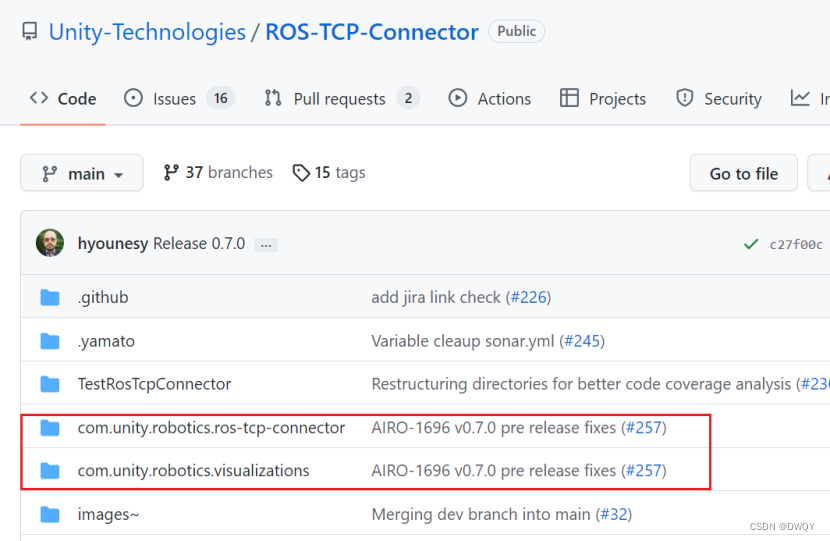Screen dimensions: 830x541
Task: Open 'Restructuring directories' commit message
Action: (x=581, y=384)
